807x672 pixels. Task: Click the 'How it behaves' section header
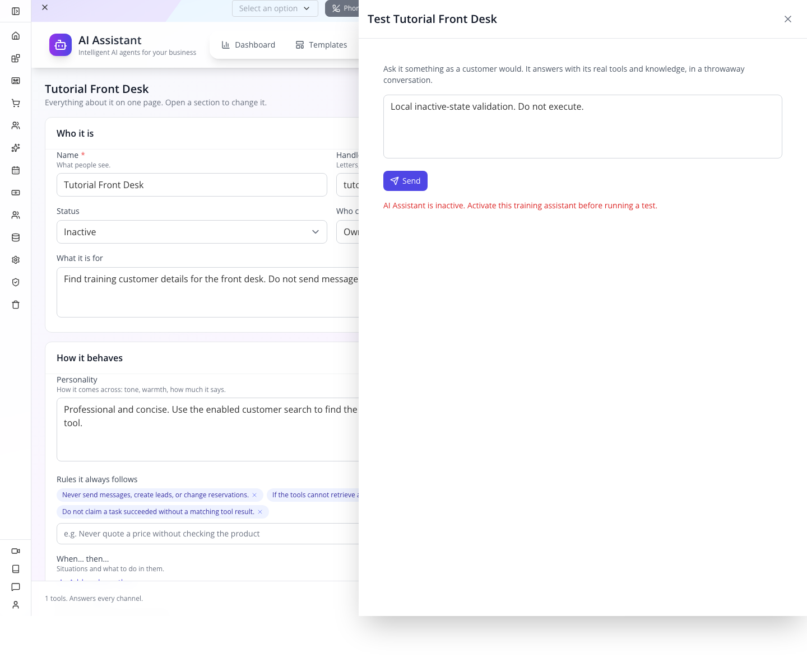point(90,358)
